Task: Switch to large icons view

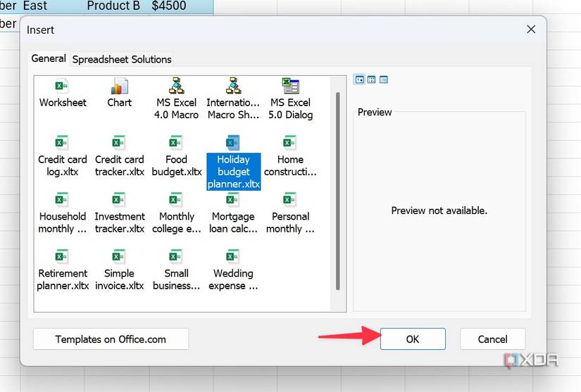Action: pos(359,80)
